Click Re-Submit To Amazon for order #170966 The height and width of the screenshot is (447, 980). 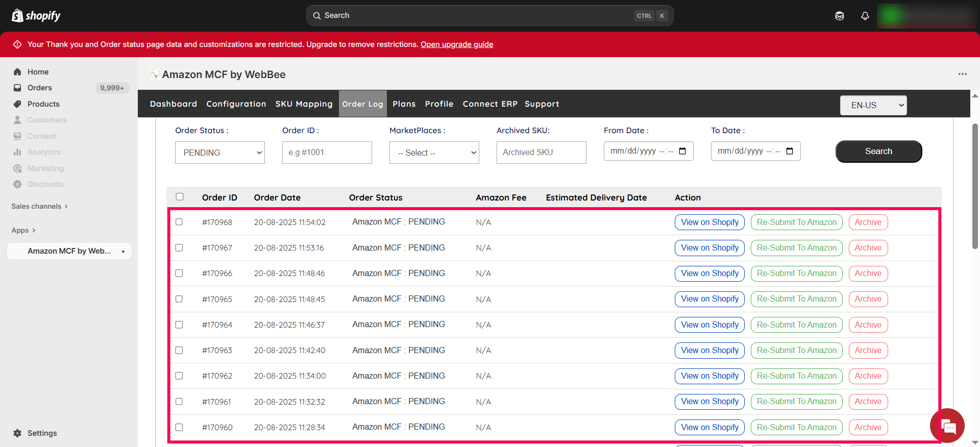[x=796, y=274]
